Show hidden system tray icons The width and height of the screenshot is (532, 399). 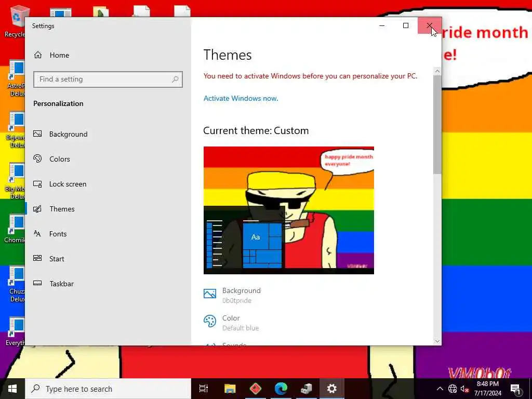(440, 389)
